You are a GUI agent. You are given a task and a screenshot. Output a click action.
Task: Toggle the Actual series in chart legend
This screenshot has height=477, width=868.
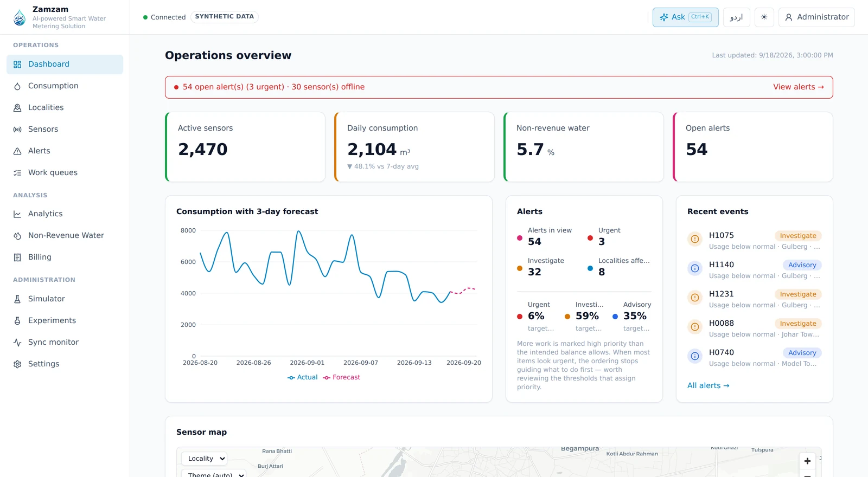pyautogui.click(x=303, y=378)
